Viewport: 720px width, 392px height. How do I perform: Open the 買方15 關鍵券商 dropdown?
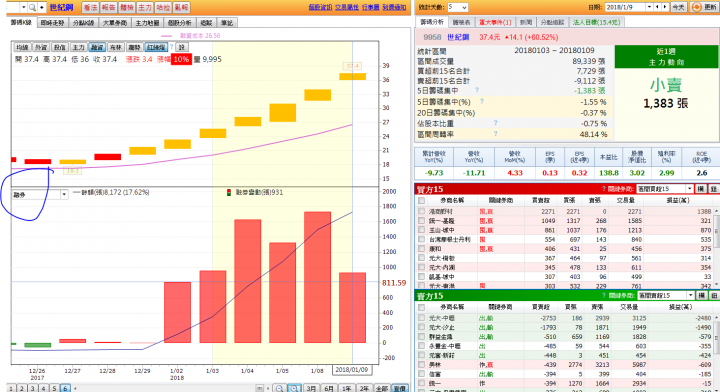point(665,189)
